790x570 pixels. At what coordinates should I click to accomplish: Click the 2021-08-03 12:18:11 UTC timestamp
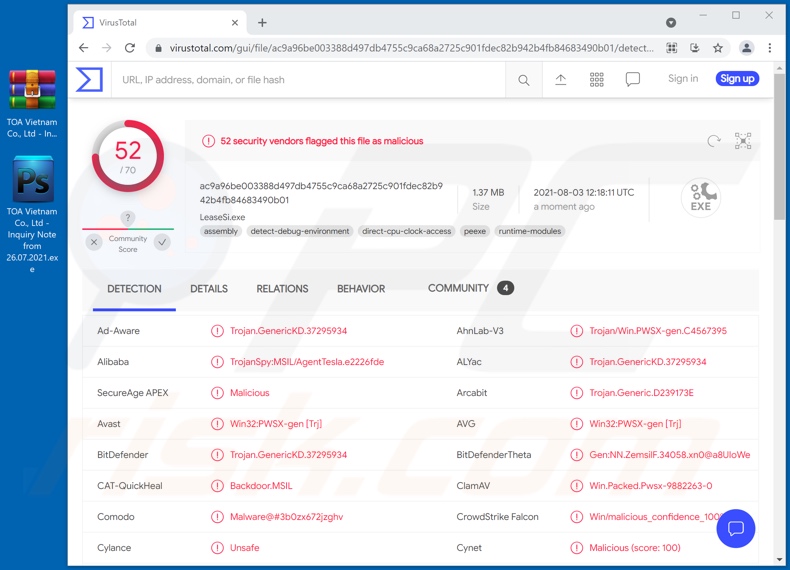click(x=583, y=193)
